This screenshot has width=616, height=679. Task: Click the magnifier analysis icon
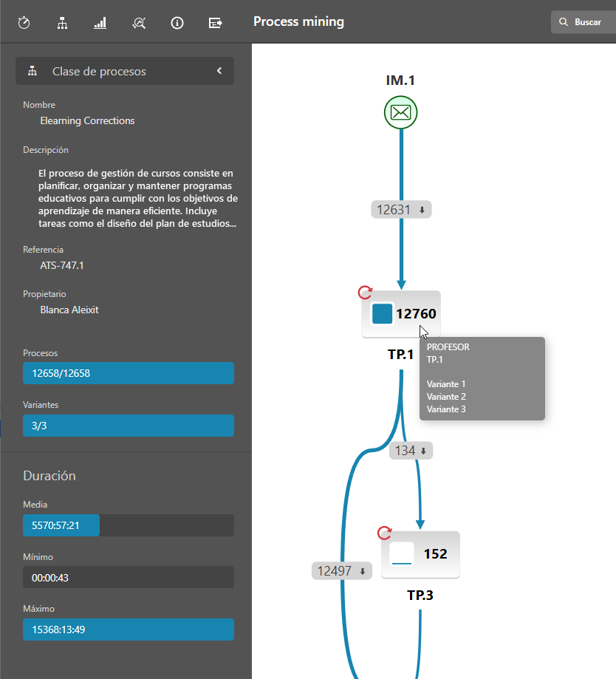[139, 23]
